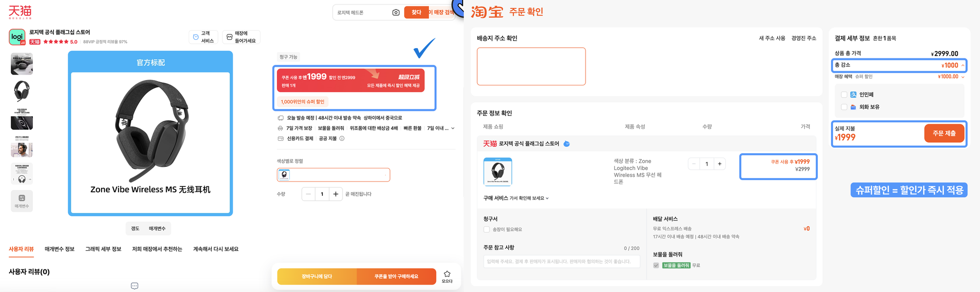Screen dimensions: 980x292
Task: Click the orange 찾다 search button
Action: [416, 12]
